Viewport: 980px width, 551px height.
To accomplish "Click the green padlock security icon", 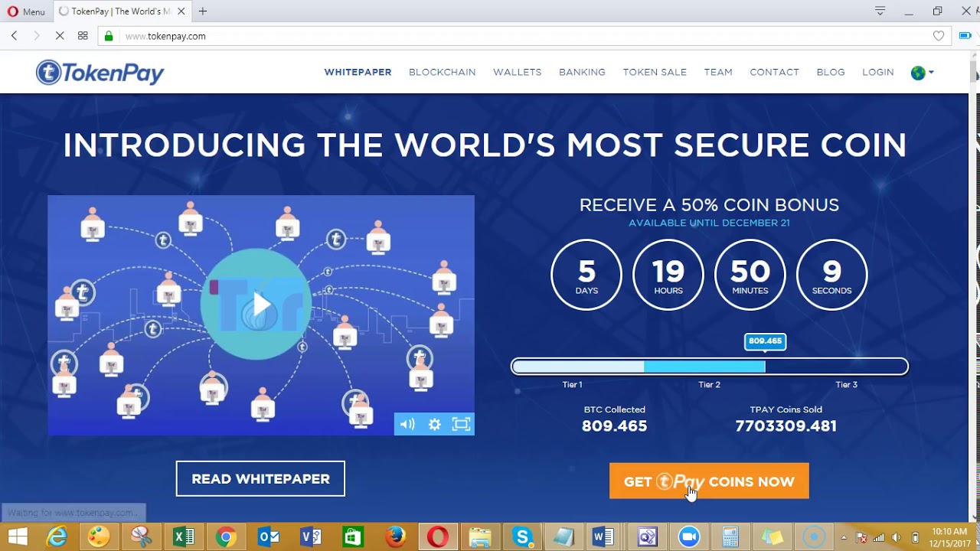I will [109, 36].
